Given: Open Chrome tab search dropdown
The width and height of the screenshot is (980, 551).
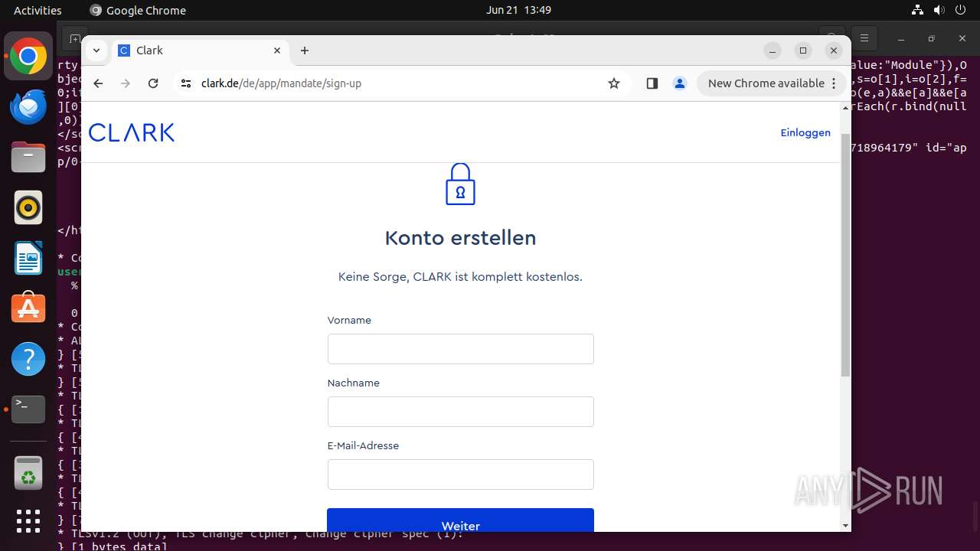Looking at the screenshot, I should click(x=96, y=51).
